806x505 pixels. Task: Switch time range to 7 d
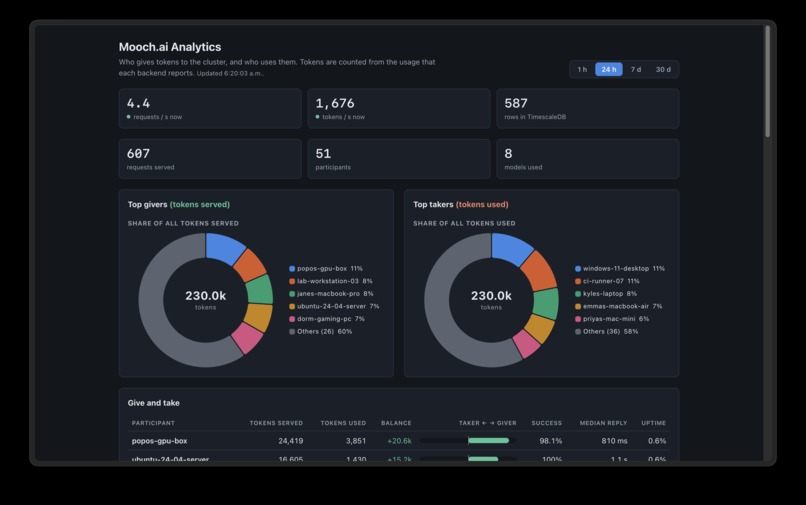click(636, 69)
